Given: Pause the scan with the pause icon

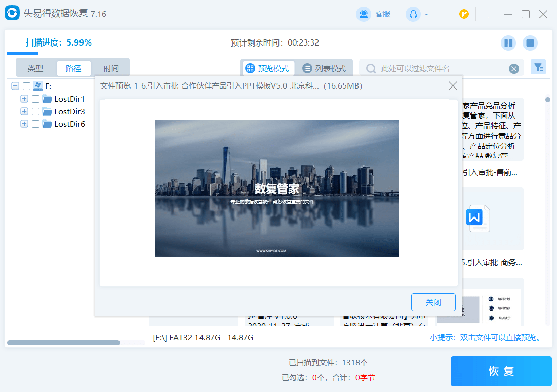Looking at the screenshot, I should 508,43.
